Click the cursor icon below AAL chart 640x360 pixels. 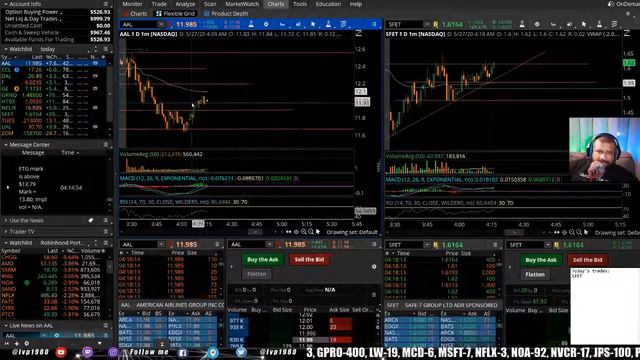pos(318,232)
